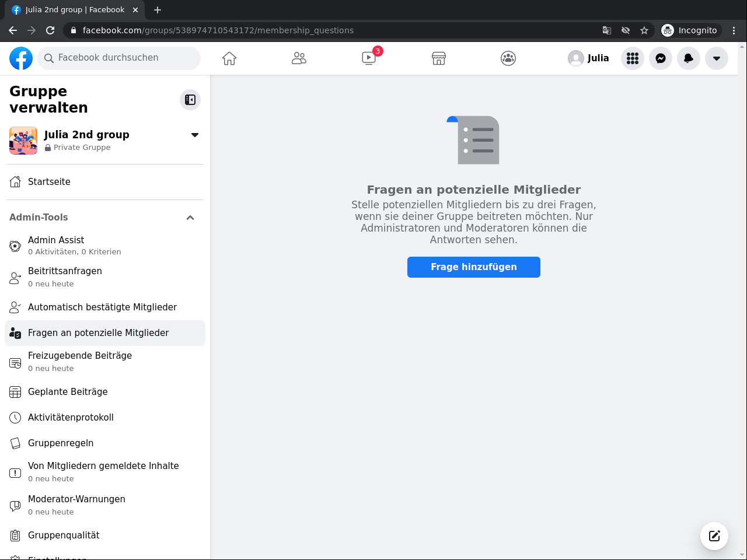Open the Aktivitätenprotokoll entry
The width and height of the screenshot is (747, 560).
click(105, 418)
